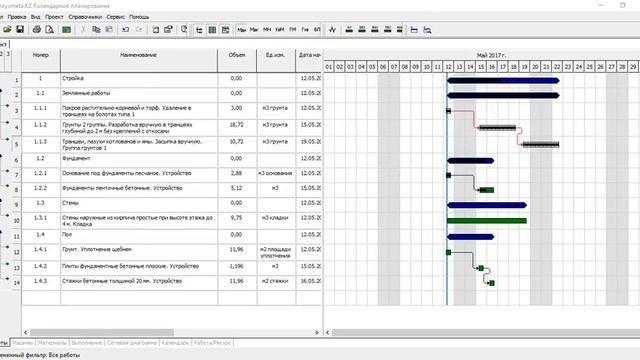The height and width of the screenshot is (360, 640).
Task: Click the table pane's horizontal scrollbar thumb
Action: click(x=102, y=333)
